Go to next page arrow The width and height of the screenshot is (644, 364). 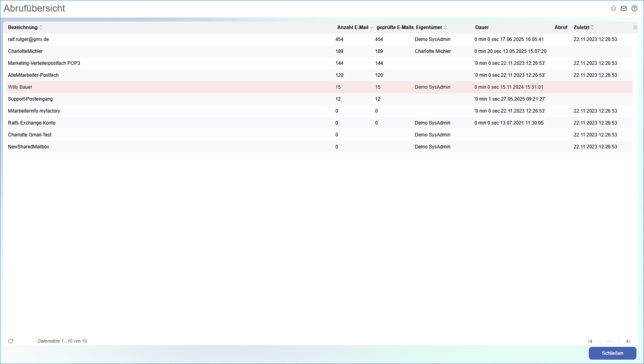click(x=619, y=341)
